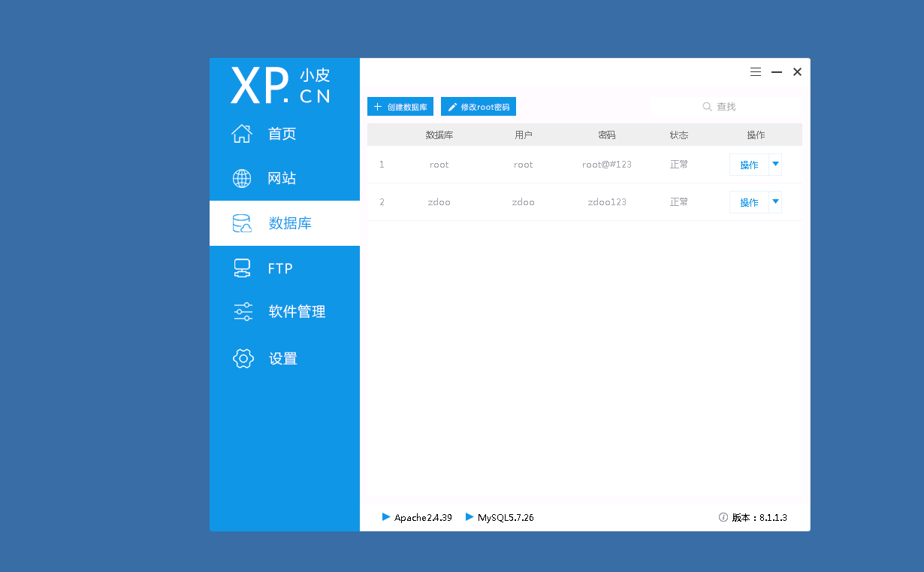
Task: Open the hamburger menu icon in title bar
Action: pos(756,72)
